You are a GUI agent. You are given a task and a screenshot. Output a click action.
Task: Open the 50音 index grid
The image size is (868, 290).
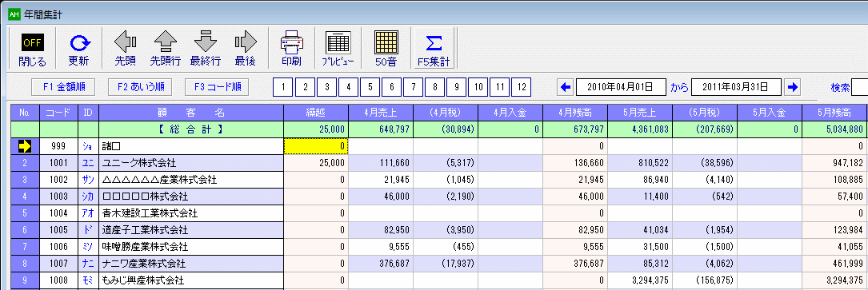pos(386,50)
